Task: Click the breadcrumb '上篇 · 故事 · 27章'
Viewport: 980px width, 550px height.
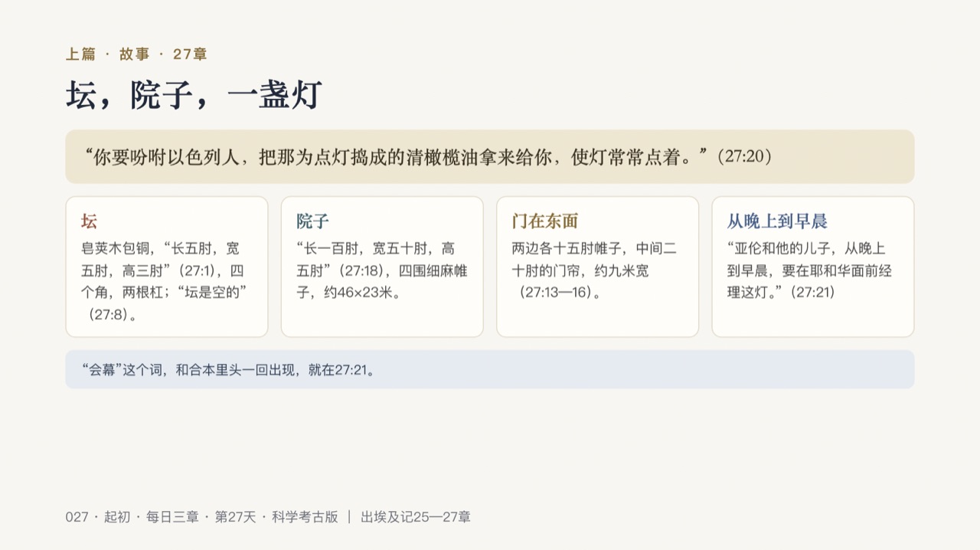Action: [x=136, y=54]
